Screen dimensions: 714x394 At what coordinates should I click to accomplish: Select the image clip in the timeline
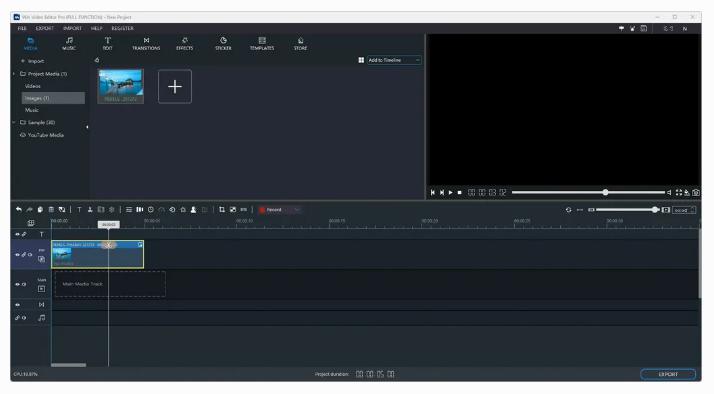97,254
